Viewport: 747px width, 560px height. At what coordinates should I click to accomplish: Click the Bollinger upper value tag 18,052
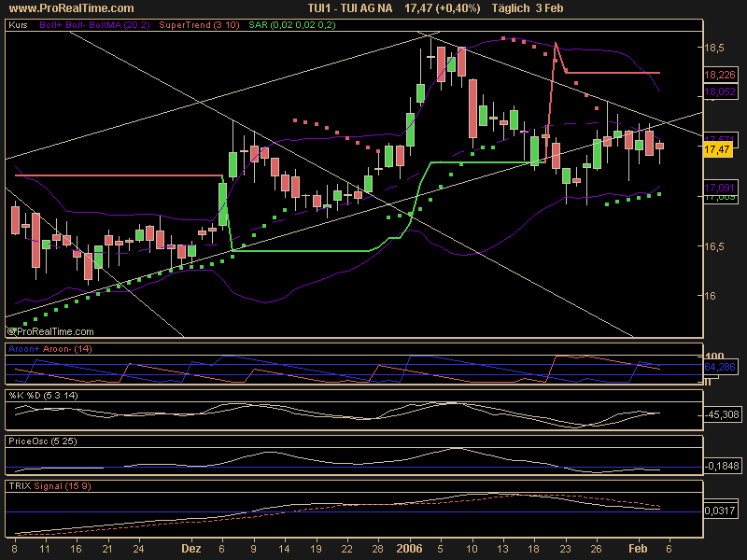click(718, 91)
